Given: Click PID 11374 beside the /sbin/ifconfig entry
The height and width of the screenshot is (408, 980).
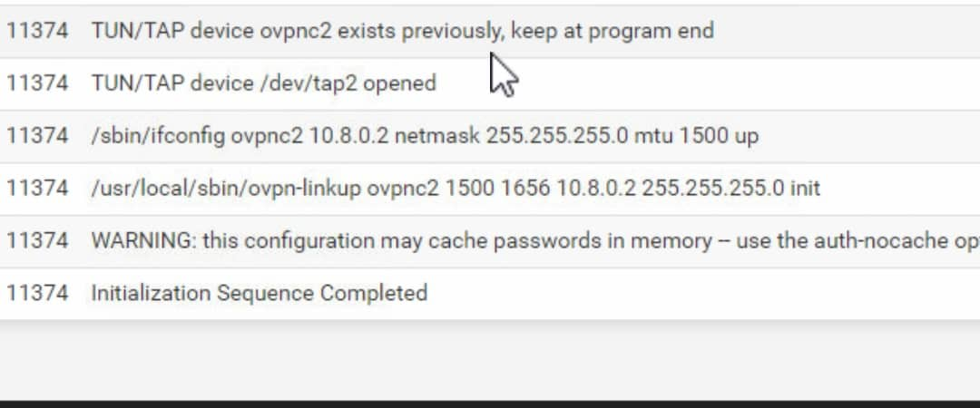Looking at the screenshot, I should [37, 136].
